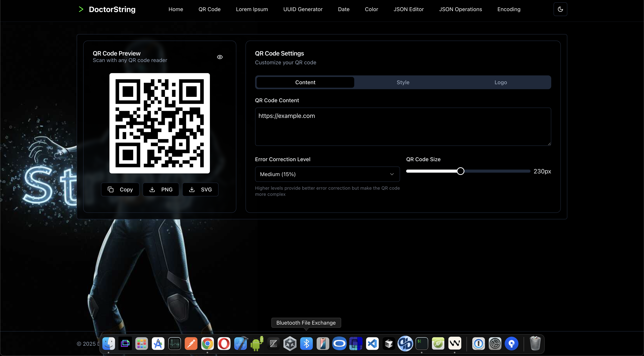Open Activity Monitor in the dock
Image resolution: width=644 pixels, height=356 pixels.
point(174,344)
